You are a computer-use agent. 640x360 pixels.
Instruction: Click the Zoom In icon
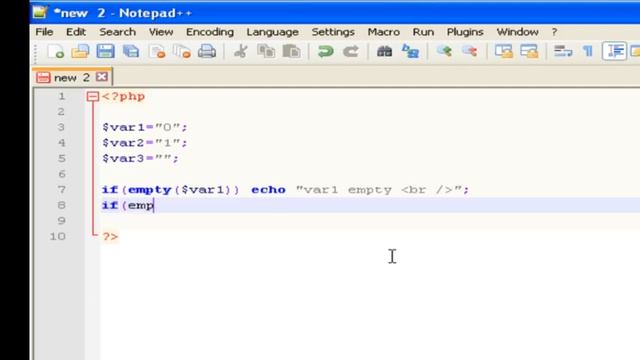click(444, 51)
